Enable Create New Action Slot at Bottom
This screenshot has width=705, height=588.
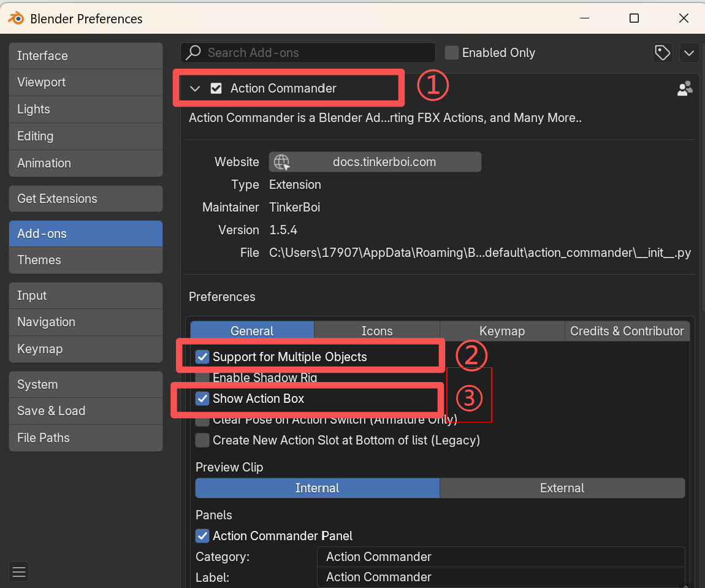[x=202, y=440]
